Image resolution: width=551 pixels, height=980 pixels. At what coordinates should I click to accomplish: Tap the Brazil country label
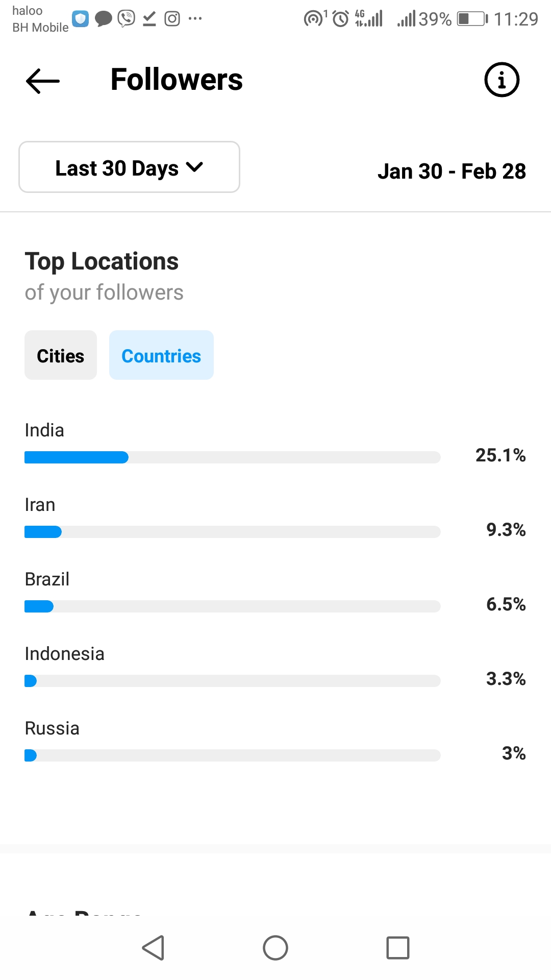click(x=47, y=579)
